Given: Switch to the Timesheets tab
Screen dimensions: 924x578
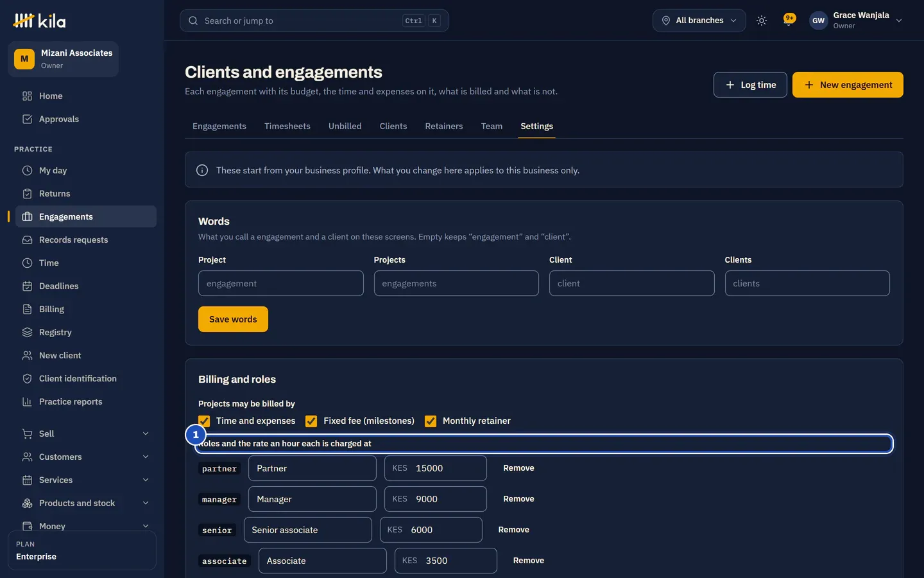Looking at the screenshot, I should 287,126.
